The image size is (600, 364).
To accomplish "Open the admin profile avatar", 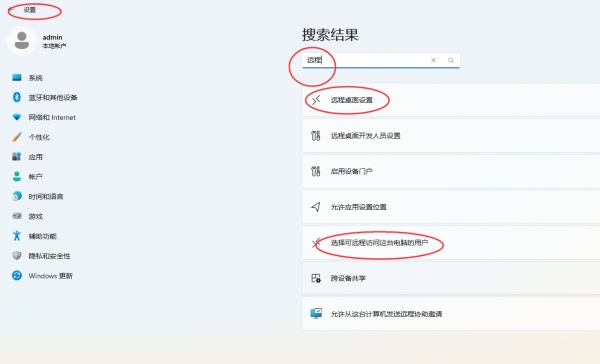I will tap(22, 41).
